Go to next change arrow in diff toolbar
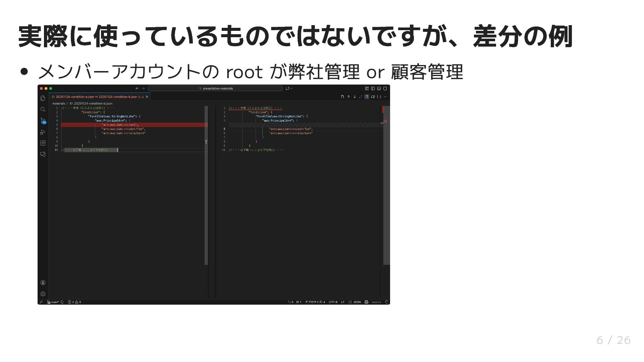The height and width of the screenshot is (362, 644). tap(355, 97)
